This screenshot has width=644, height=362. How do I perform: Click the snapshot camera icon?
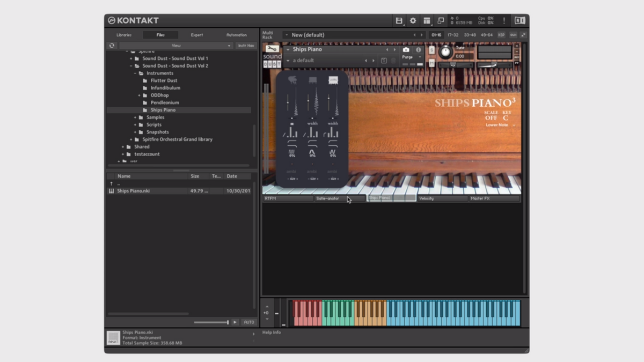click(406, 50)
